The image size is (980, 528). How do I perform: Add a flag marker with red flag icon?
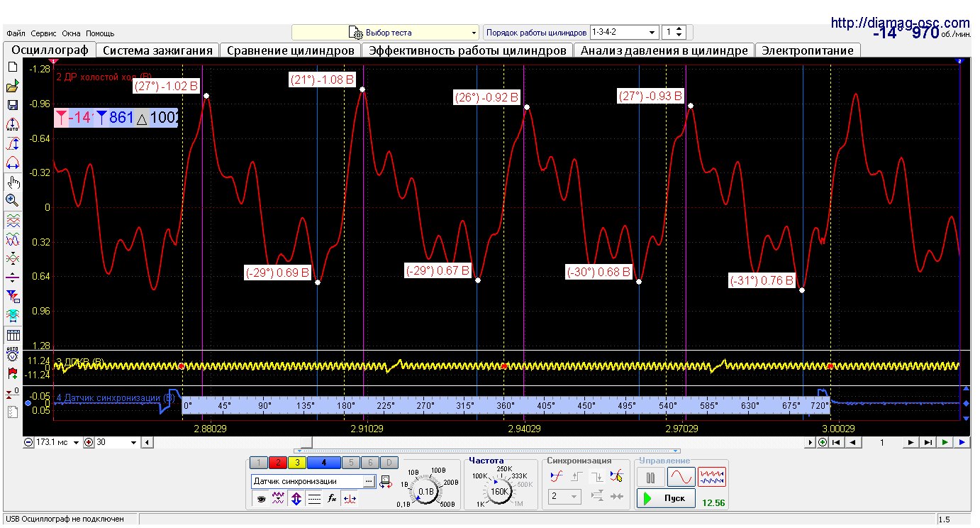(x=12, y=373)
